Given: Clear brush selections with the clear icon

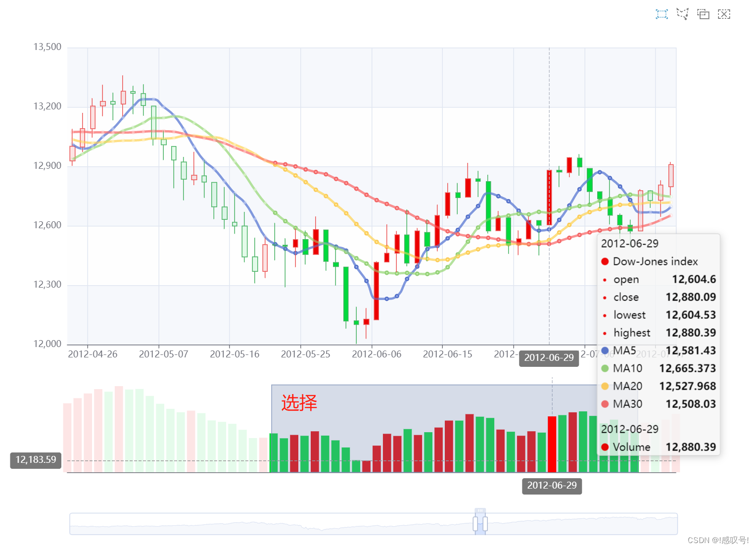Looking at the screenshot, I should [x=724, y=14].
